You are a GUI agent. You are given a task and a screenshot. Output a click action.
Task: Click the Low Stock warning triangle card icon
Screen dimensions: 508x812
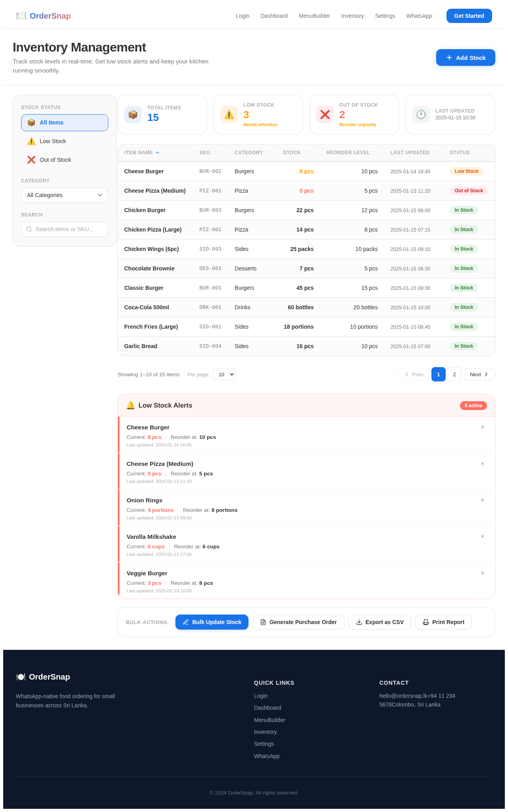[x=229, y=115]
